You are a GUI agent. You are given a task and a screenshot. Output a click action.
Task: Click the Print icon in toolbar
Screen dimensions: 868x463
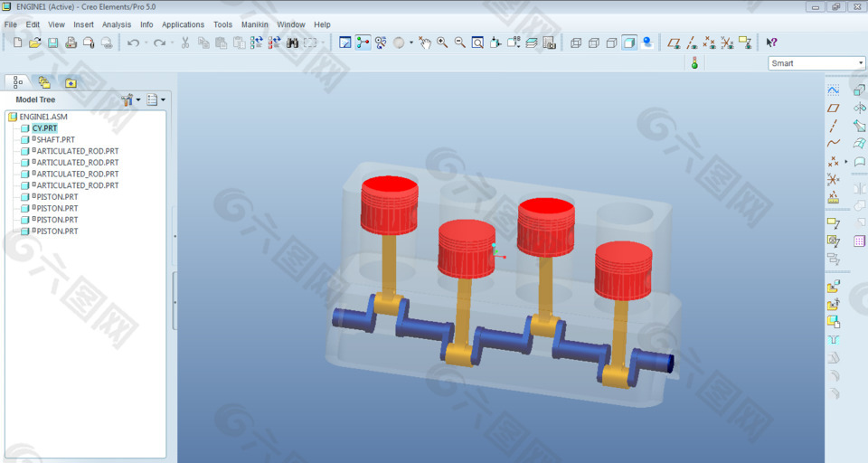[x=71, y=43]
